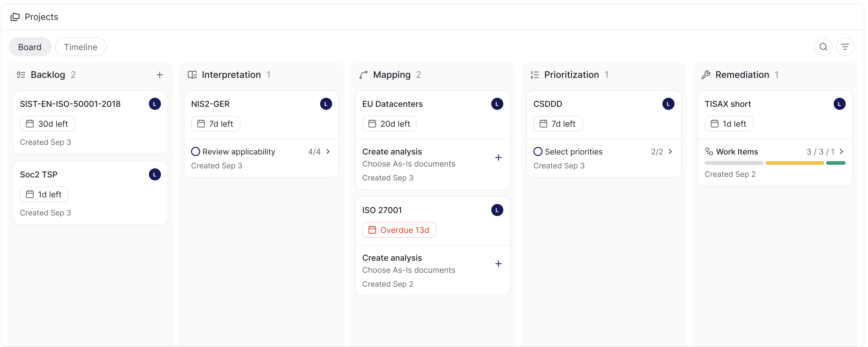The height and width of the screenshot is (347, 868).
Task: Expand Work Items 3 / 3 / 1 chevron
Action: tap(841, 151)
